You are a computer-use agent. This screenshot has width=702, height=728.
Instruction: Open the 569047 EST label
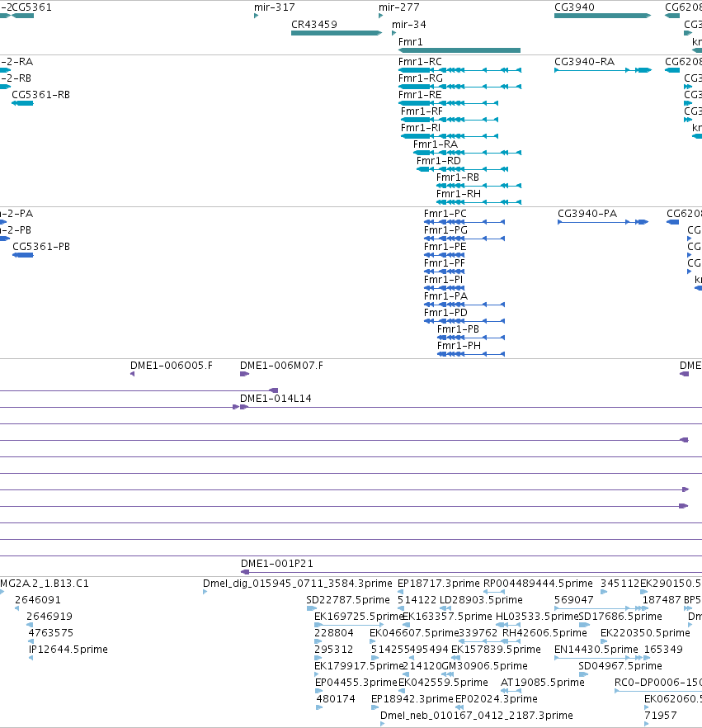[x=574, y=600]
